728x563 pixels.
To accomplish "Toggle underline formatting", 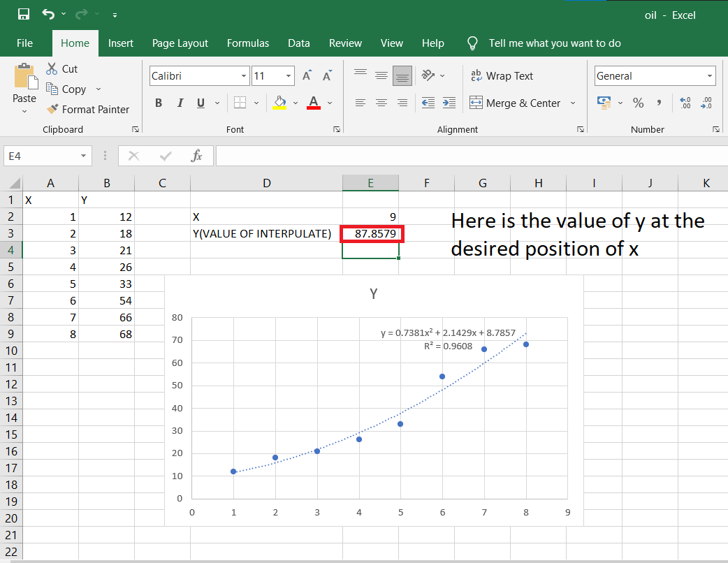I will coord(201,103).
